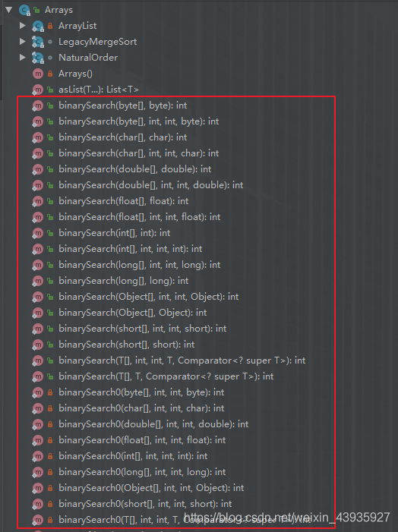
Task: Select binarySearch(short[], int, int, short): int
Action: pyautogui.click(x=143, y=329)
